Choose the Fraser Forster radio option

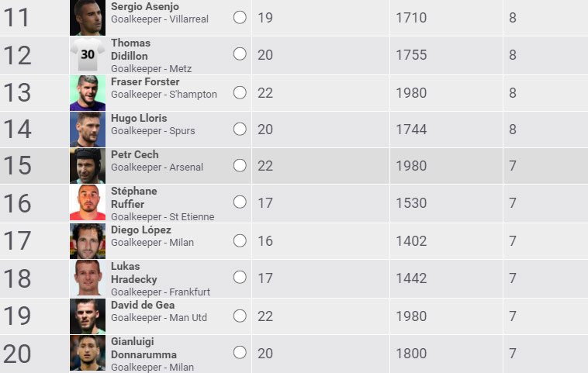coord(240,92)
